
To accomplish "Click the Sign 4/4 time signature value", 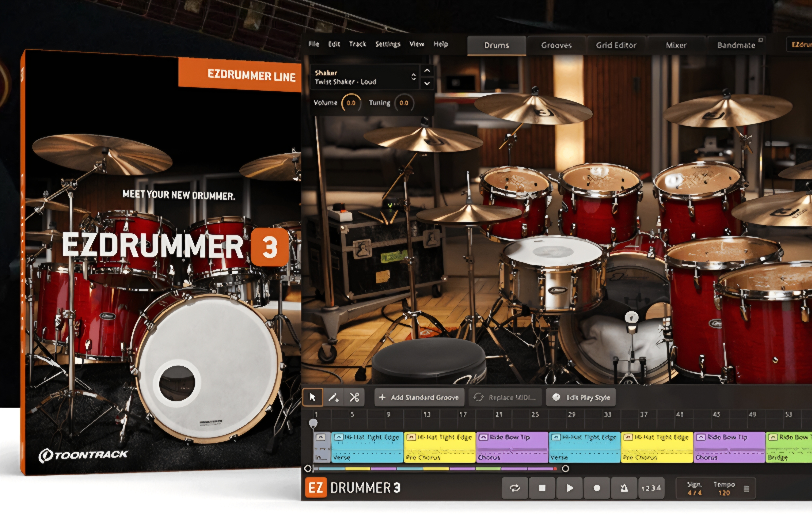I will tap(694, 493).
